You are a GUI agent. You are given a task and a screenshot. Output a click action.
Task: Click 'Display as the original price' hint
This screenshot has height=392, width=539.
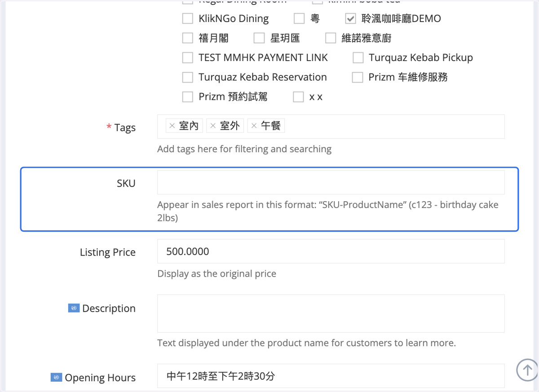point(217,273)
